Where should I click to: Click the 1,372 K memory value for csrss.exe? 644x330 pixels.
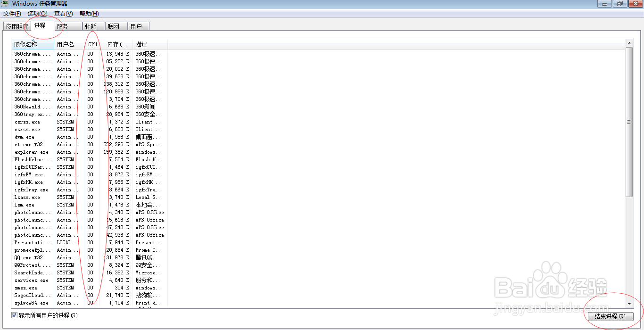(120, 122)
